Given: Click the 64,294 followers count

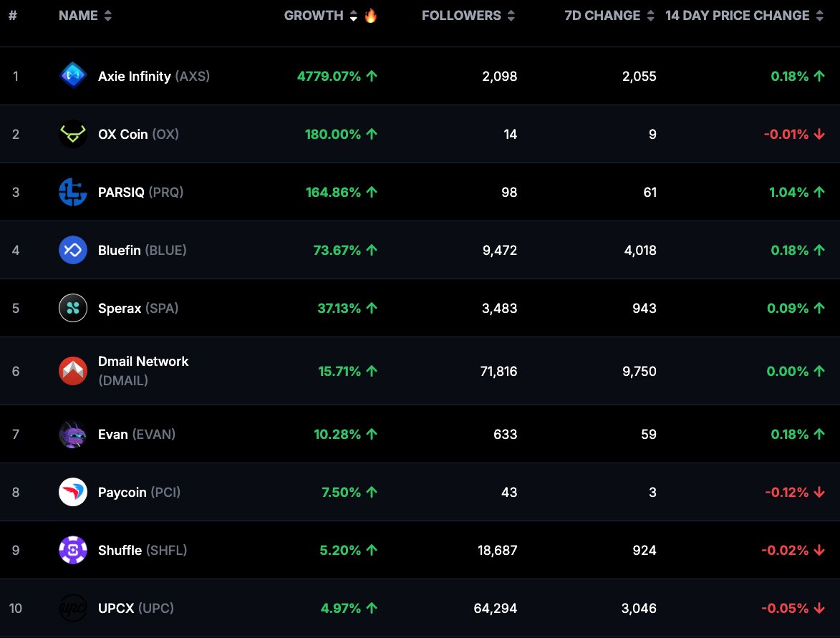Looking at the screenshot, I should tap(495, 609).
